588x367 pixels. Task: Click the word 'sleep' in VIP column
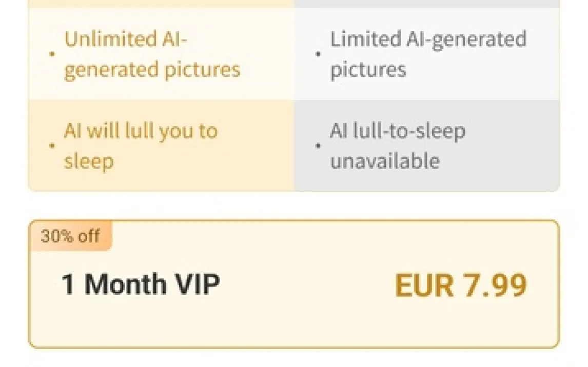click(x=88, y=161)
